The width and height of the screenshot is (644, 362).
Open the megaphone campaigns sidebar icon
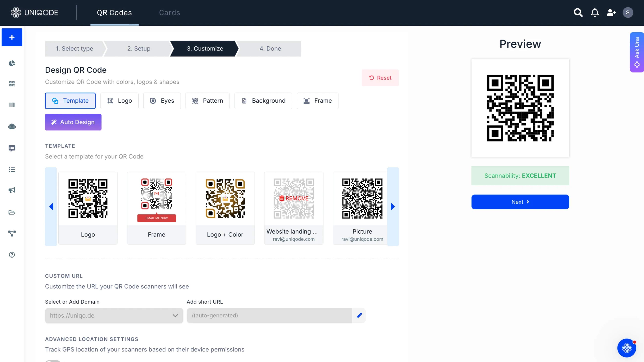click(12, 190)
